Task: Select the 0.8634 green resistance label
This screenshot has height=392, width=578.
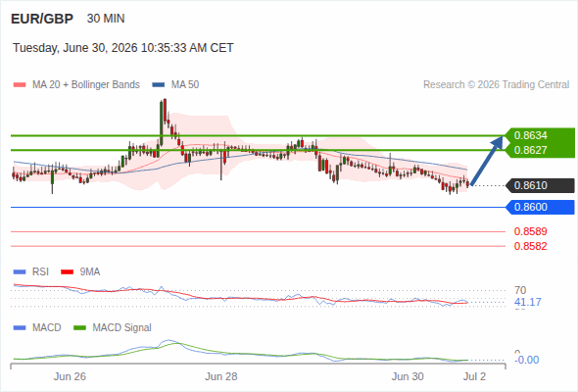Action: 530,135
